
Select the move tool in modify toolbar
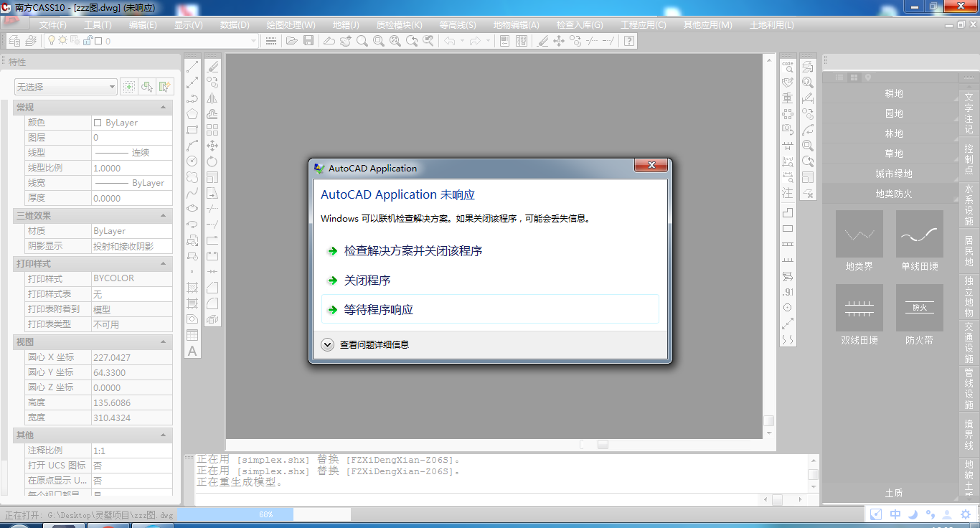212,146
